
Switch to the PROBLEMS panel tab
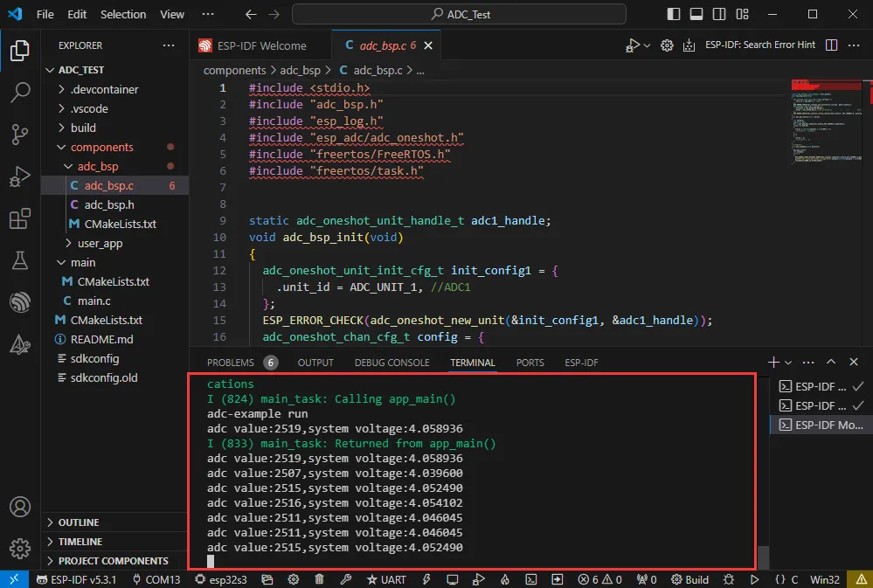point(231,363)
